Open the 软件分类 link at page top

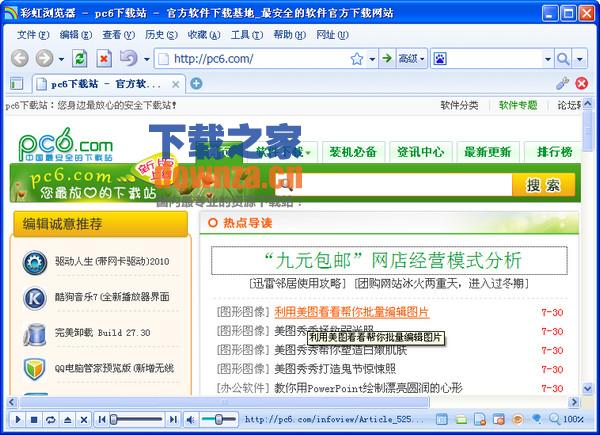[459, 105]
